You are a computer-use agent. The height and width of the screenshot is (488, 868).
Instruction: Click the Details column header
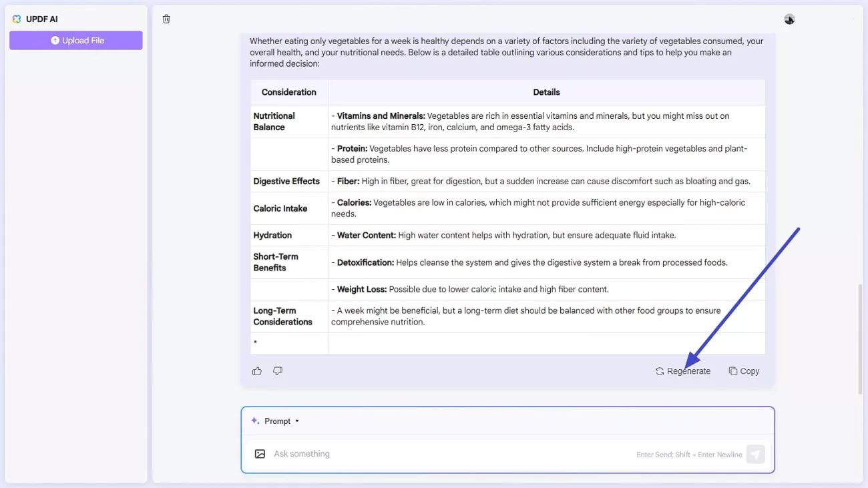(546, 92)
